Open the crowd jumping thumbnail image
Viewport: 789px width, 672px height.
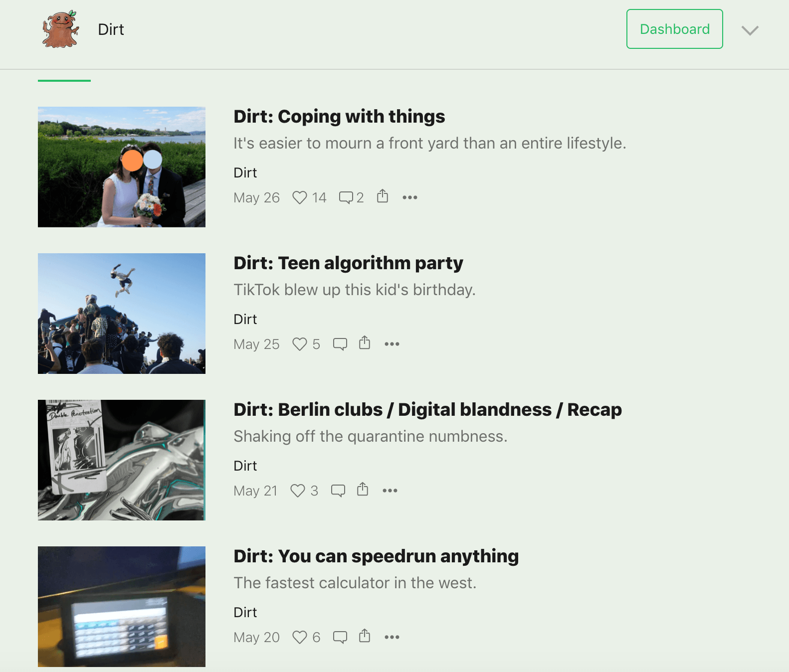pos(122,314)
